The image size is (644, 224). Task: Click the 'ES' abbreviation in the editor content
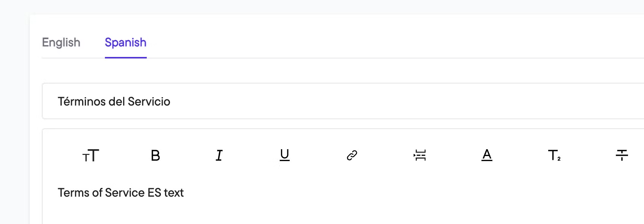(x=154, y=192)
